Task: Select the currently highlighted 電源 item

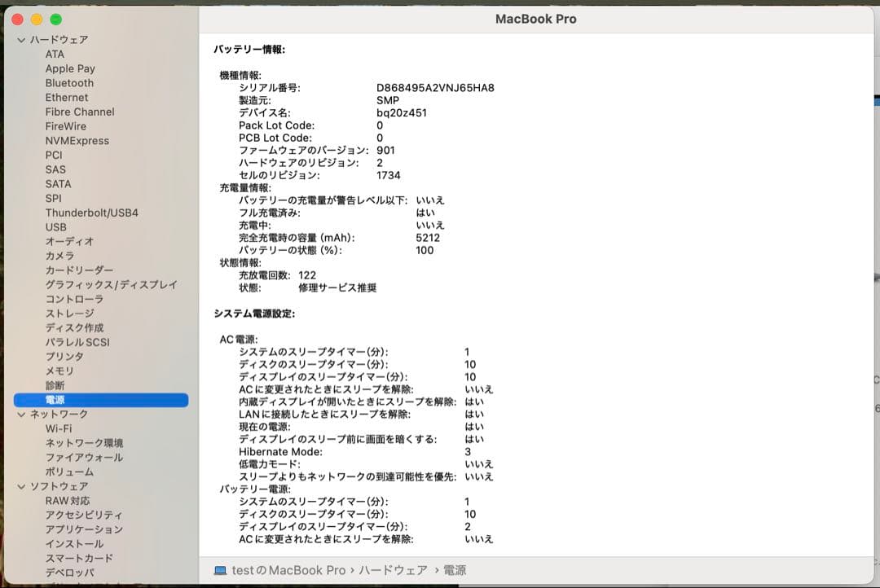Action: [x=57, y=399]
